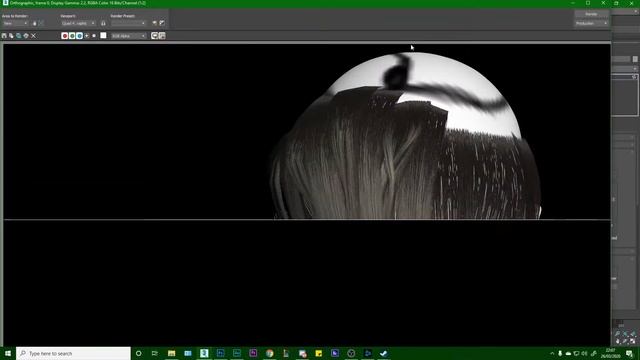
Task: Clear the rendered frame with X icon
Action: pyautogui.click(x=33, y=36)
